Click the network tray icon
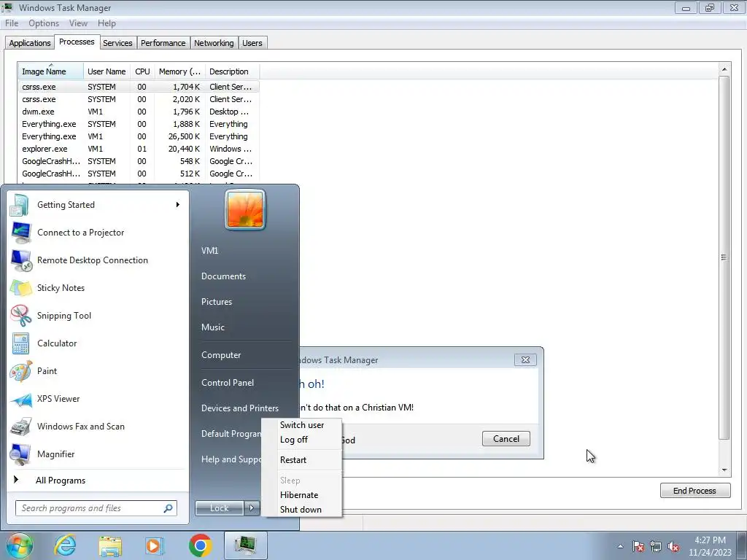 click(656, 547)
